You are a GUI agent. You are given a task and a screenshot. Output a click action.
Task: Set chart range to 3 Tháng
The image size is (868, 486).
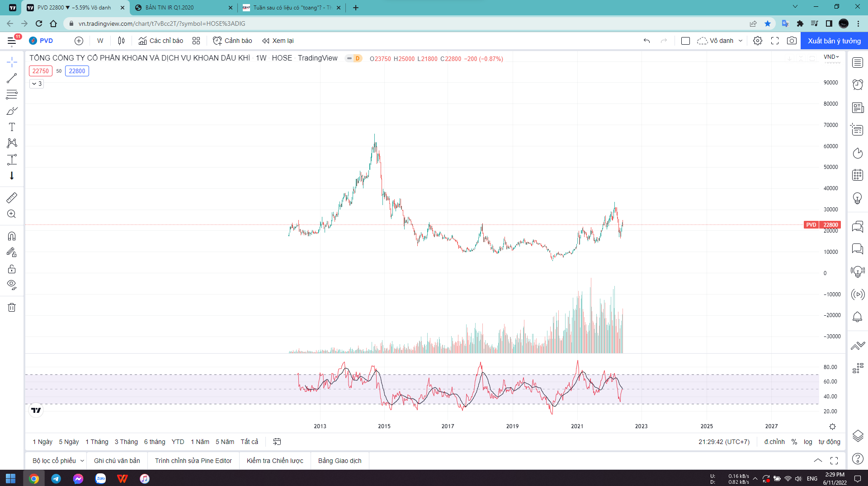click(x=126, y=442)
